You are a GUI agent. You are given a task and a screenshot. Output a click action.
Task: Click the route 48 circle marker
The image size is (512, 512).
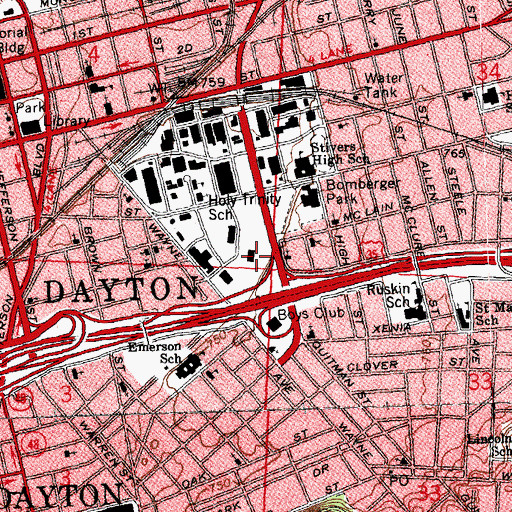click(x=34, y=444)
